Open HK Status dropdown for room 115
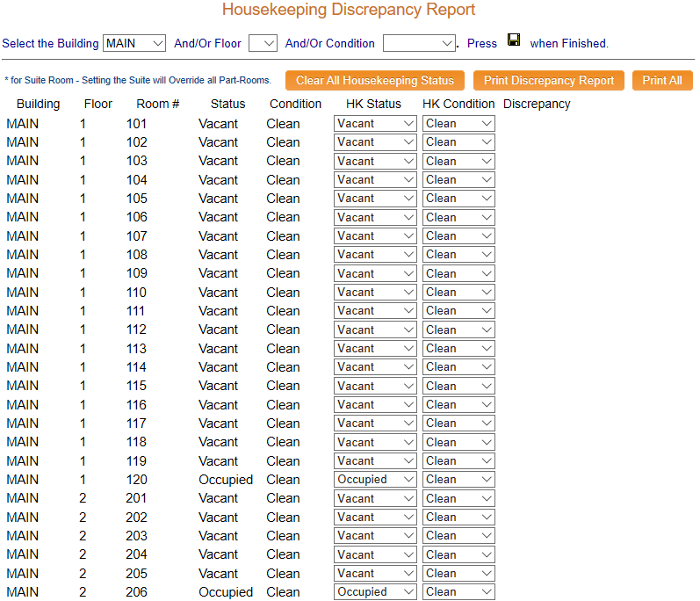 point(375,387)
